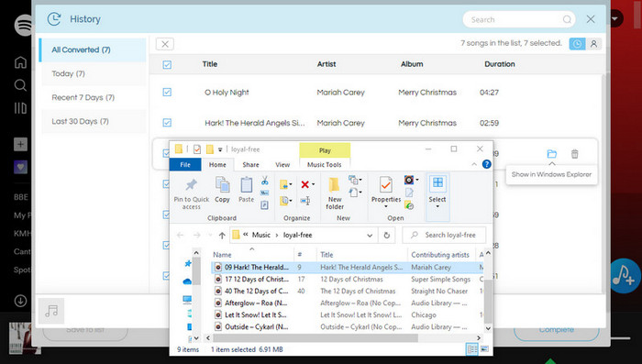Open the Delete red X dropdown arrow

314,184
